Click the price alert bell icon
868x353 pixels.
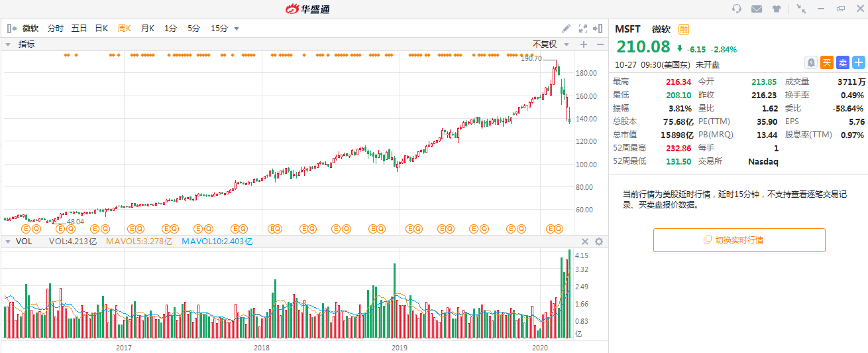click(x=810, y=62)
